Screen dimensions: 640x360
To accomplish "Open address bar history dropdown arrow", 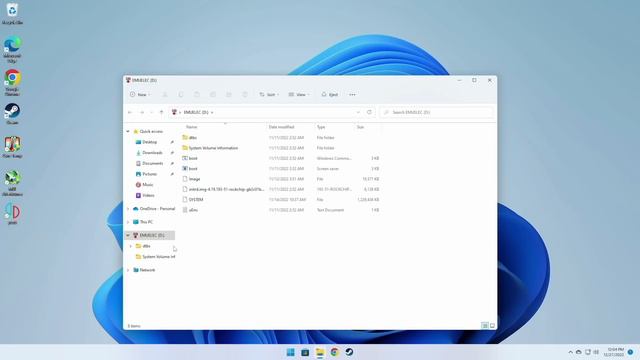I will point(358,112).
